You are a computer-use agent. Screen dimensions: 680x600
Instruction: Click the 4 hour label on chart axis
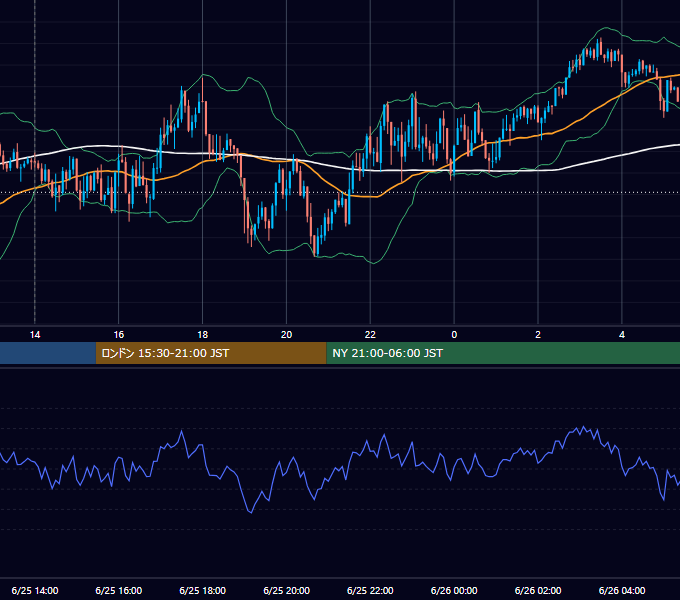tap(622, 335)
